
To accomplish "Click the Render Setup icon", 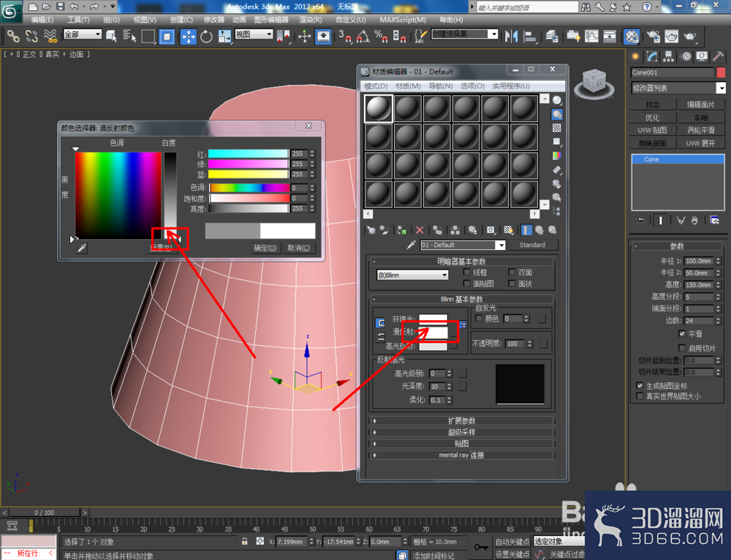I will tap(653, 37).
